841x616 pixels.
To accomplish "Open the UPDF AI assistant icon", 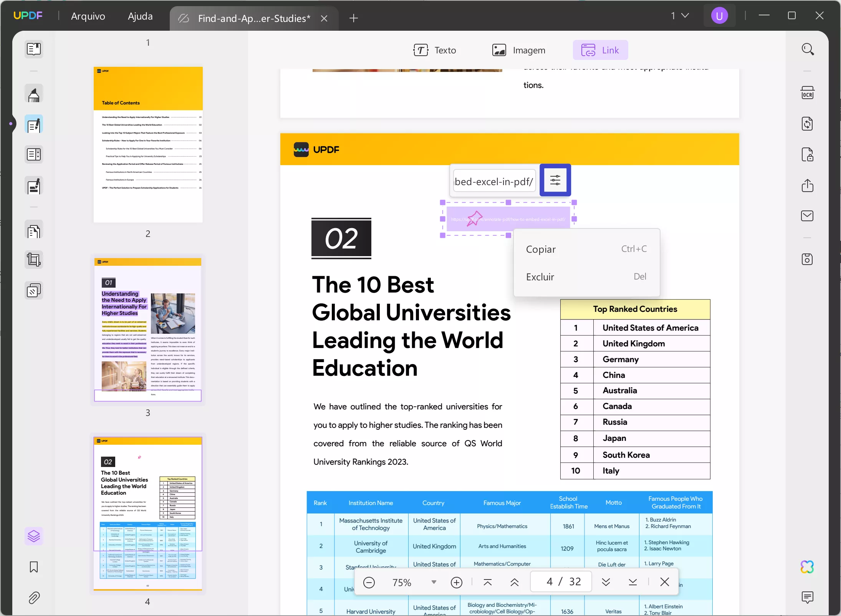I will pyautogui.click(x=807, y=567).
